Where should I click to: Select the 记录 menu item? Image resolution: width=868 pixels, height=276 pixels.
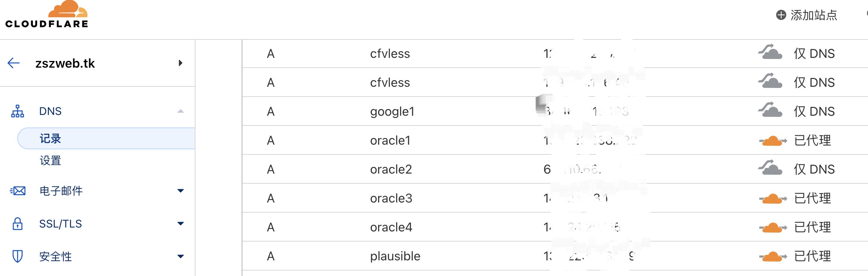click(106, 138)
